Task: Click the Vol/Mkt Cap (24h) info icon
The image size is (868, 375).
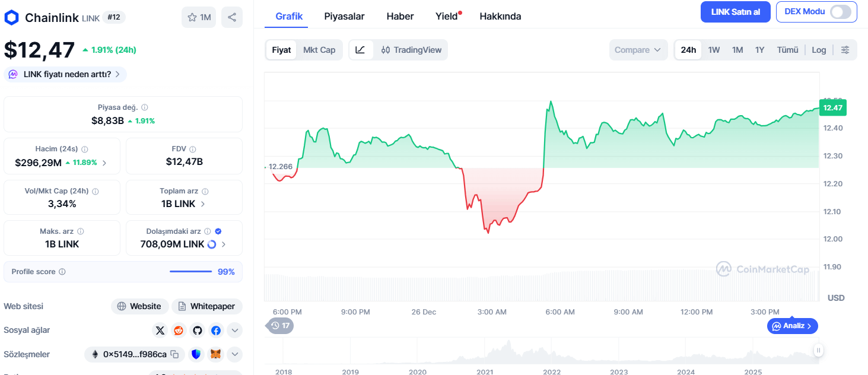Action: 96,192
